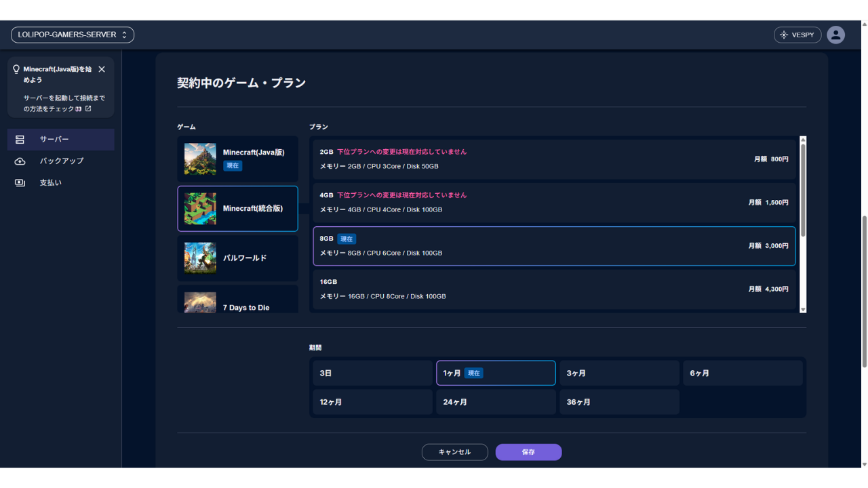The height and width of the screenshot is (488, 868).
Task: Choose the 36ヶ月 period option
Action: pyautogui.click(x=619, y=402)
